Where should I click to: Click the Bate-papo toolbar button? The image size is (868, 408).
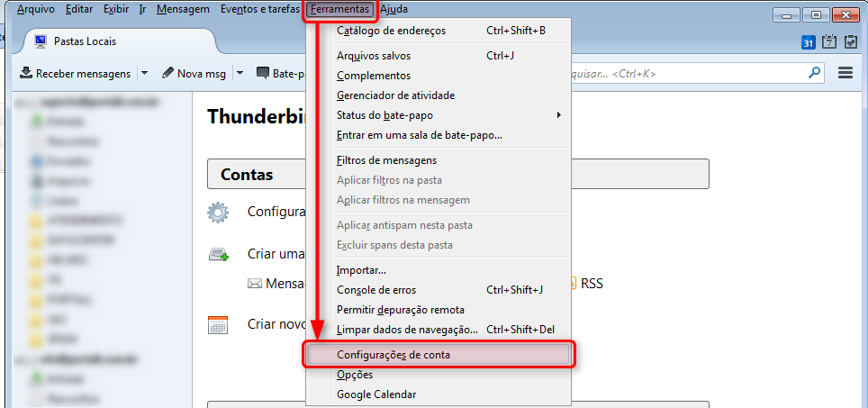click(x=281, y=73)
